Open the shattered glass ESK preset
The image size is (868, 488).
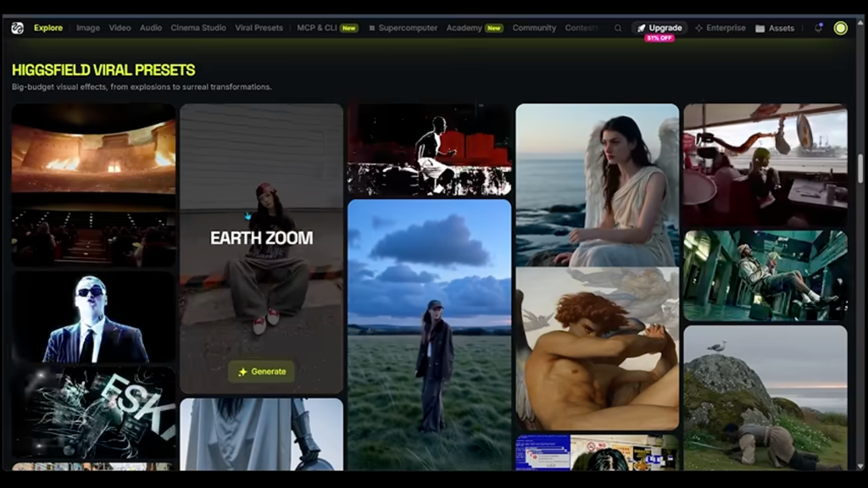[x=93, y=413]
